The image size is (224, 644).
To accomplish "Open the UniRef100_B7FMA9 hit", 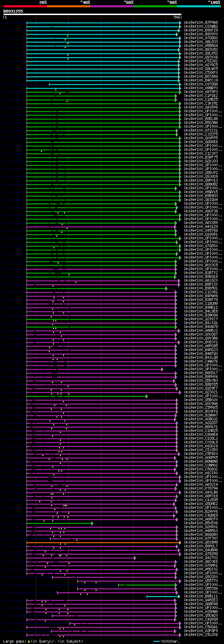I will click(x=201, y=23).
